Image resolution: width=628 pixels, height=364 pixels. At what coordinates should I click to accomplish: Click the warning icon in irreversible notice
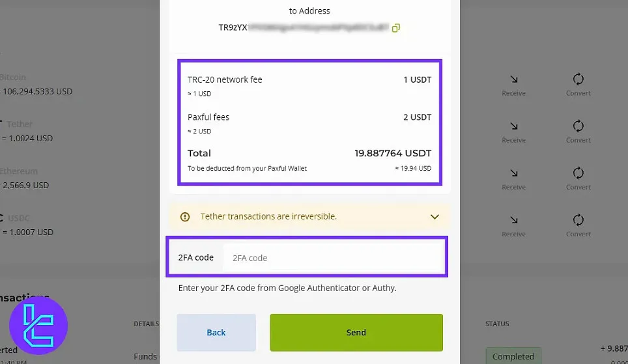click(x=184, y=217)
